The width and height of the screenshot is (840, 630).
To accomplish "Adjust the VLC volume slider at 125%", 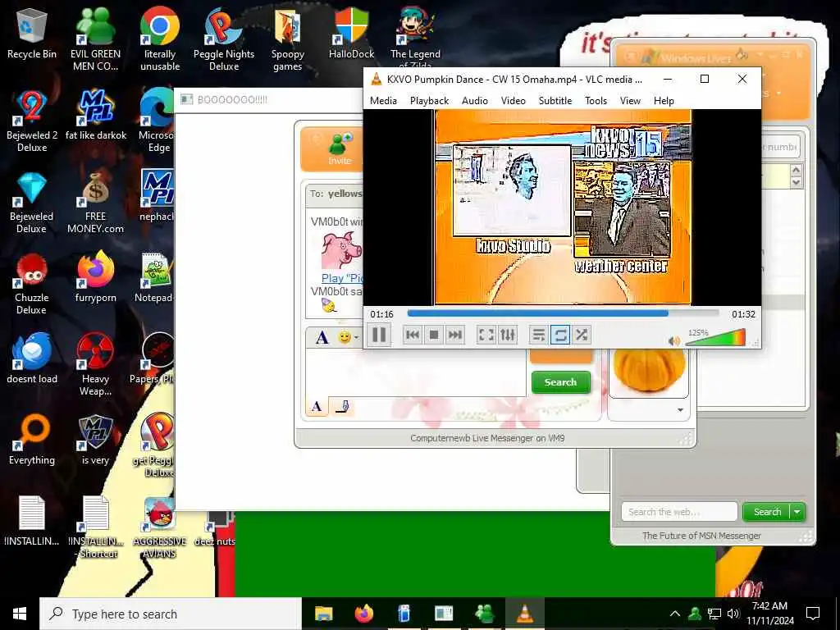I will pos(715,339).
